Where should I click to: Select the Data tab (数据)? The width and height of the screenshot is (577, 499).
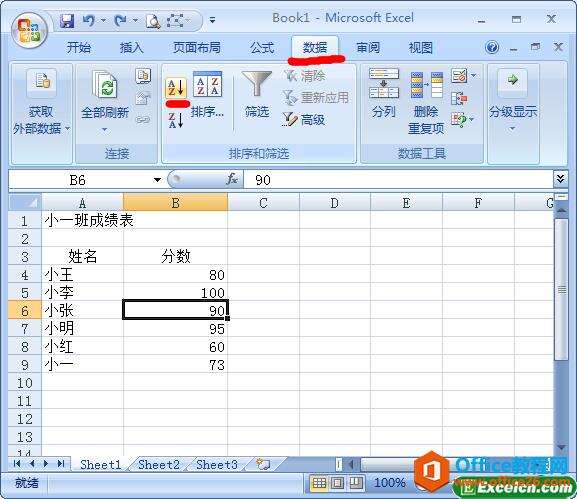(x=315, y=47)
